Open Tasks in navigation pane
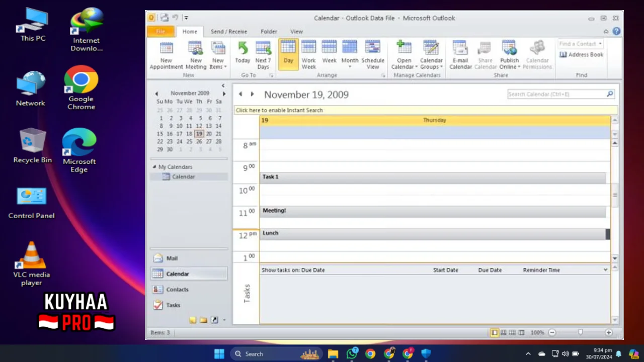 coord(189,305)
